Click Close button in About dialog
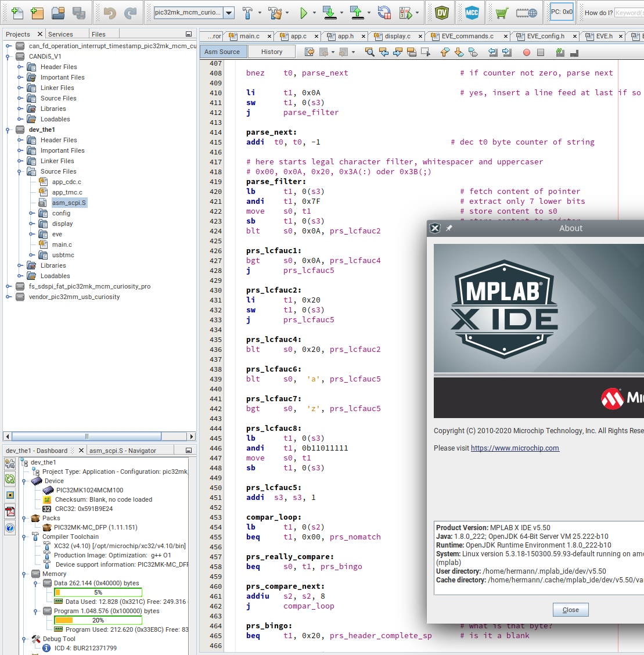 [x=570, y=610]
